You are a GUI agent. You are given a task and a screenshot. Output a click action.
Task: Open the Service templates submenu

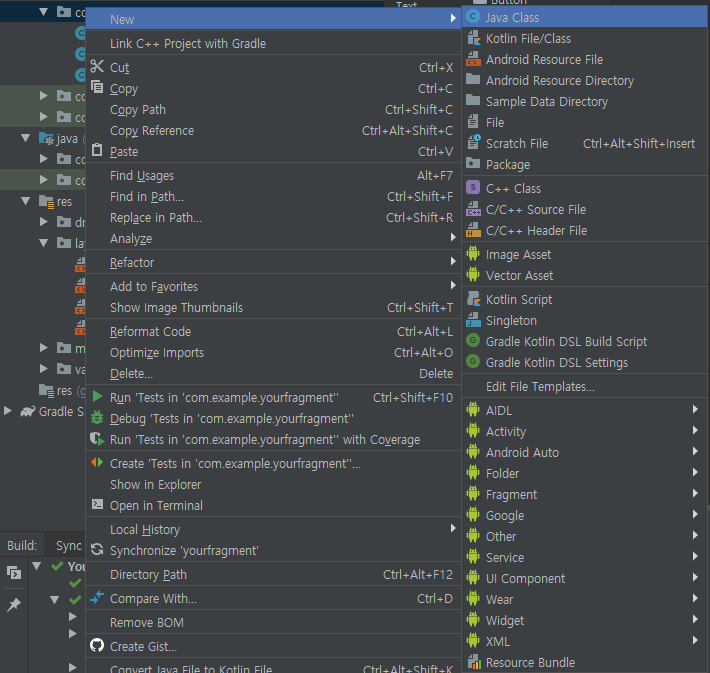(585, 557)
